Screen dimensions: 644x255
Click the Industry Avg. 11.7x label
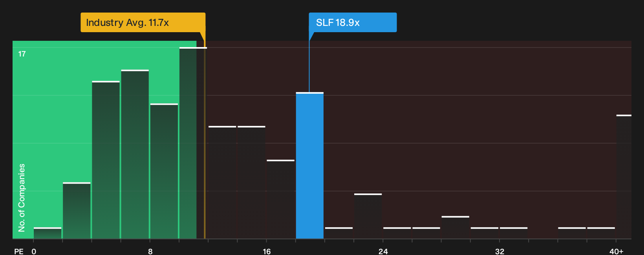click(x=143, y=22)
